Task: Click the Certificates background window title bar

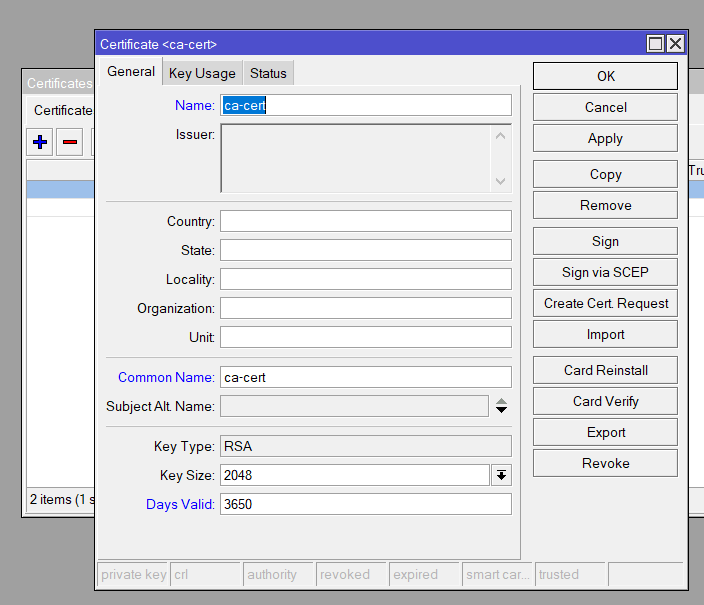Action: pos(59,83)
